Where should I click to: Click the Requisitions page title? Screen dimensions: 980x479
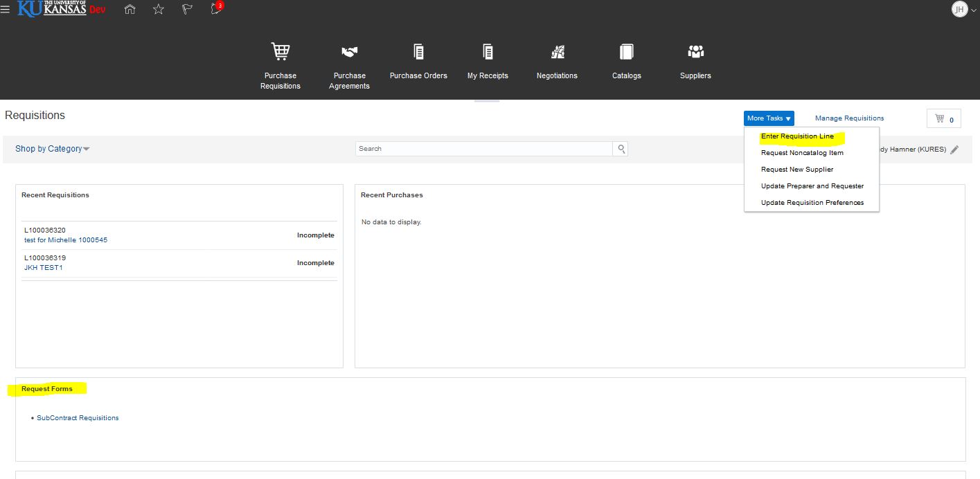(x=35, y=116)
